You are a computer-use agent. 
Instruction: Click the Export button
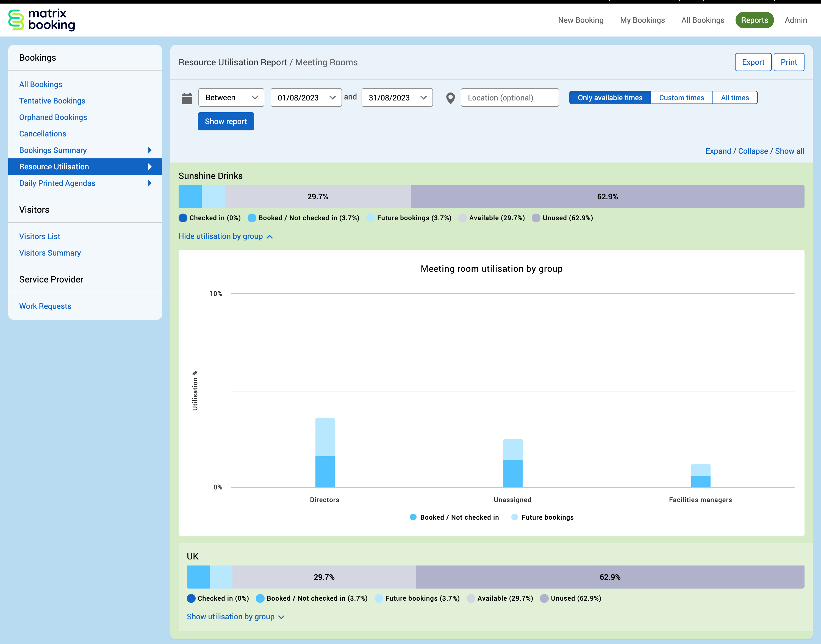pos(753,62)
